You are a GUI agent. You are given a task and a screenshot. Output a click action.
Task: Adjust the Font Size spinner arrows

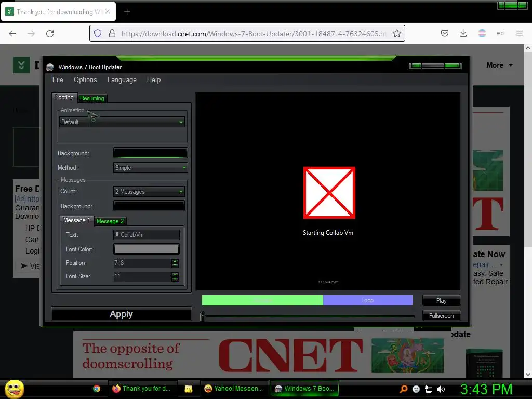(x=175, y=276)
